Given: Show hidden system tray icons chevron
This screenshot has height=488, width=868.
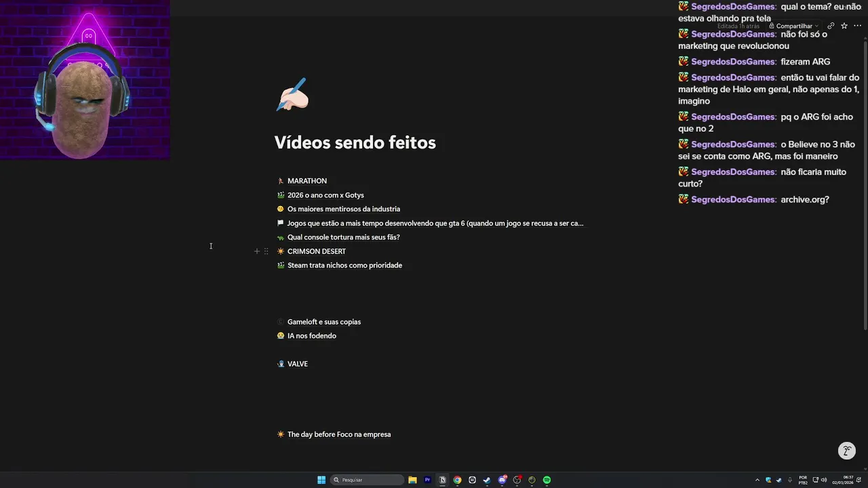Looking at the screenshot, I should click(x=757, y=480).
